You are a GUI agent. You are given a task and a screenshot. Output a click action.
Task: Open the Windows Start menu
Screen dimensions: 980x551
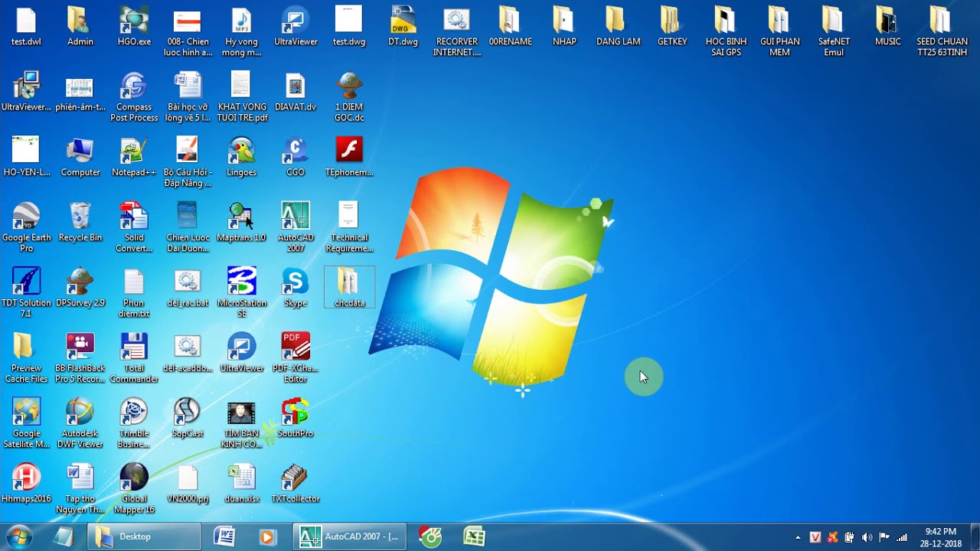[x=18, y=536]
